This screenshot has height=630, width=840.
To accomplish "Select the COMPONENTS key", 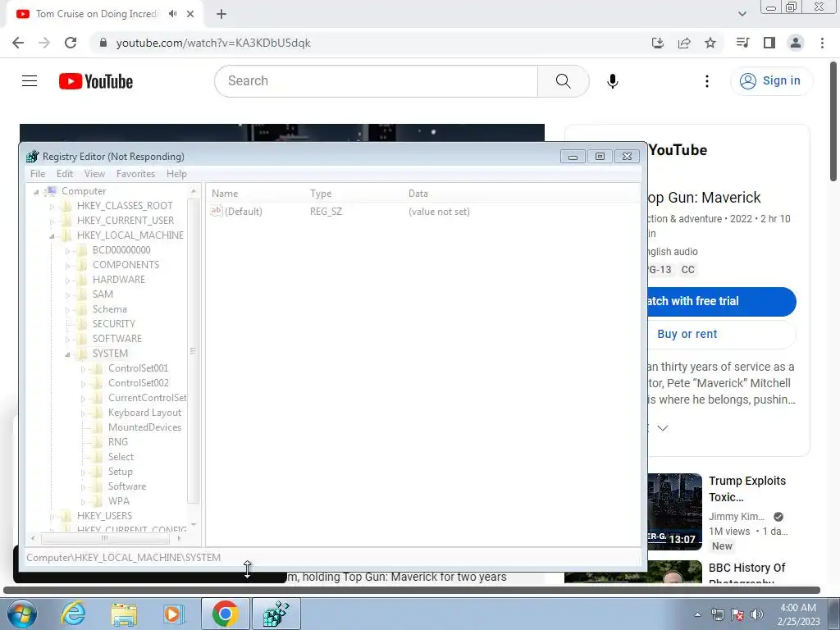I will coord(126,265).
